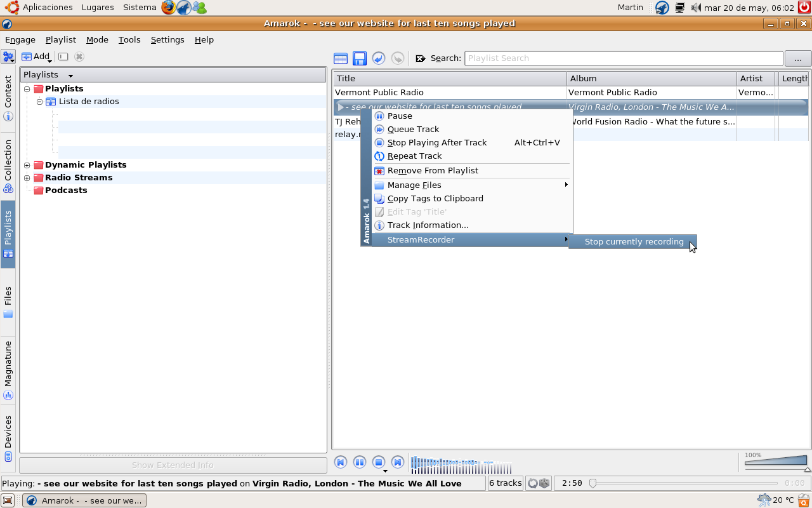Open the Mode menu
This screenshot has width=812, height=508.
(x=97, y=39)
